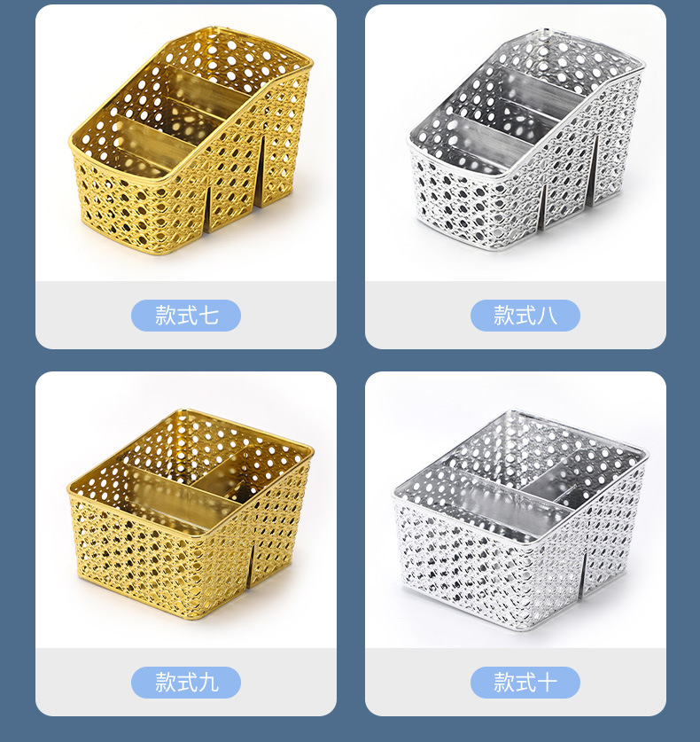The width and height of the screenshot is (700, 742).
Task: Select the gold tall-back basket image
Action: pos(191,141)
